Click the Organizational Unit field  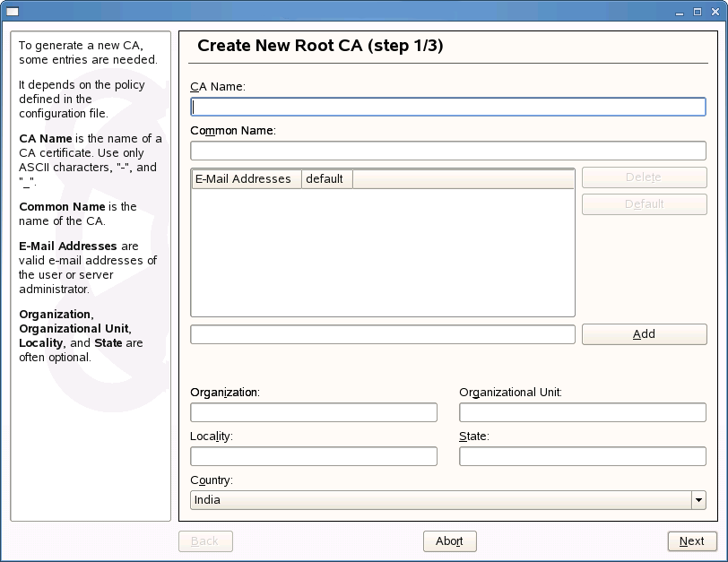pyautogui.click(x=583, y=412)
